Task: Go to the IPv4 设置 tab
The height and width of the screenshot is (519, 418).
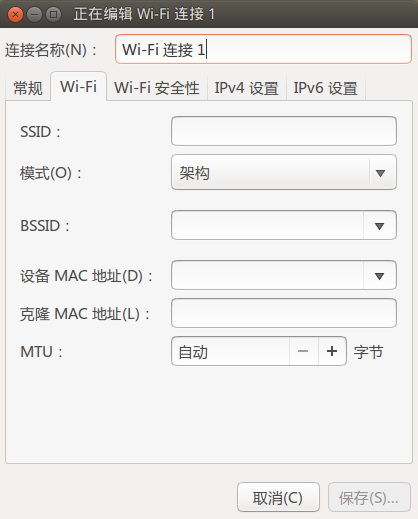Action: click(x=247, y=88)
